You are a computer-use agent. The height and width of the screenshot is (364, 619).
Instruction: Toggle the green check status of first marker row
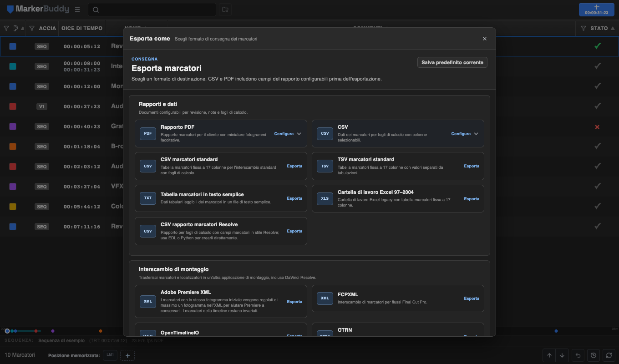(598, 46)
